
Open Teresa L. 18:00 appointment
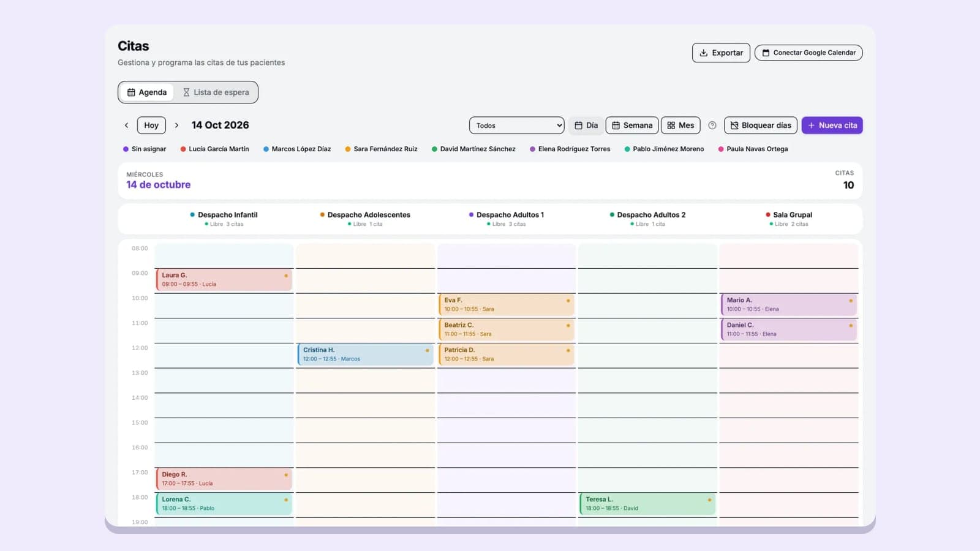(x=647, y=504)
